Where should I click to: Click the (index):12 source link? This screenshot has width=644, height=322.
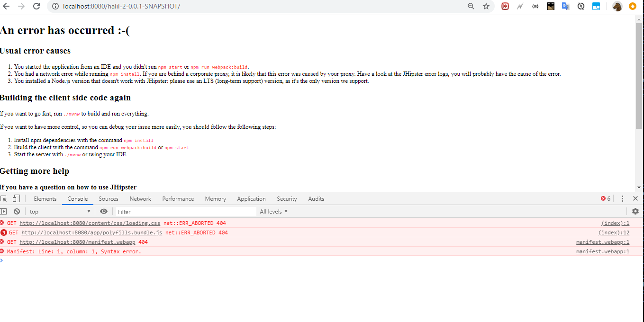pos(614,233)
